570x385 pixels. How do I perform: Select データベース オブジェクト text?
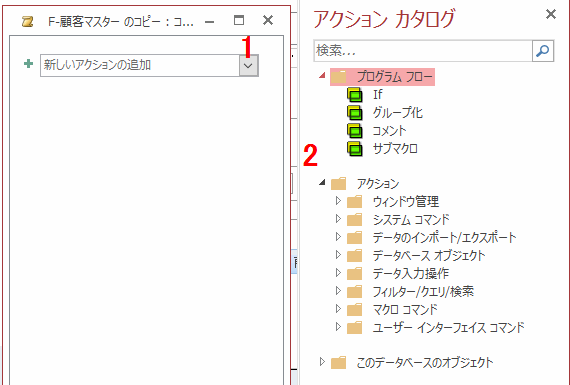click(429, 256)
